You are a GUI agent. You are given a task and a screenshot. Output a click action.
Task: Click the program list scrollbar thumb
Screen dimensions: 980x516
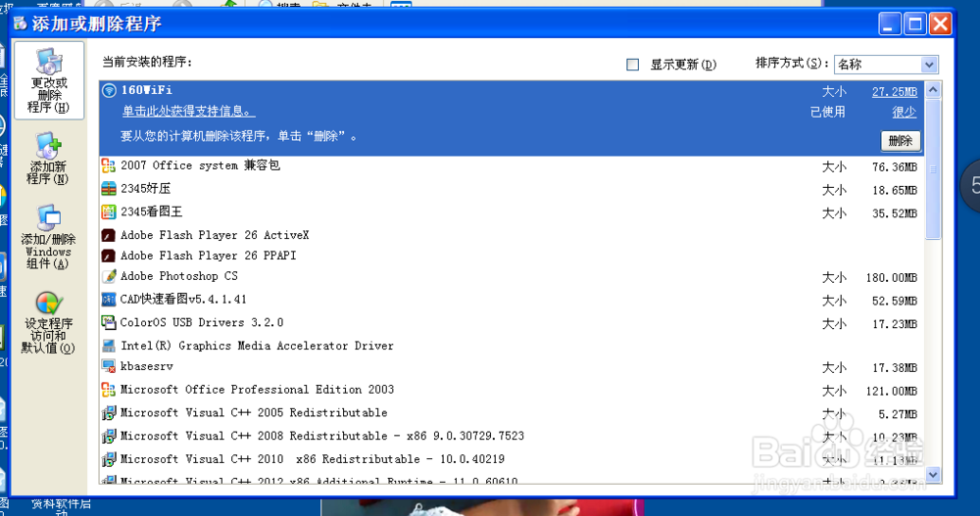point(933,168)
